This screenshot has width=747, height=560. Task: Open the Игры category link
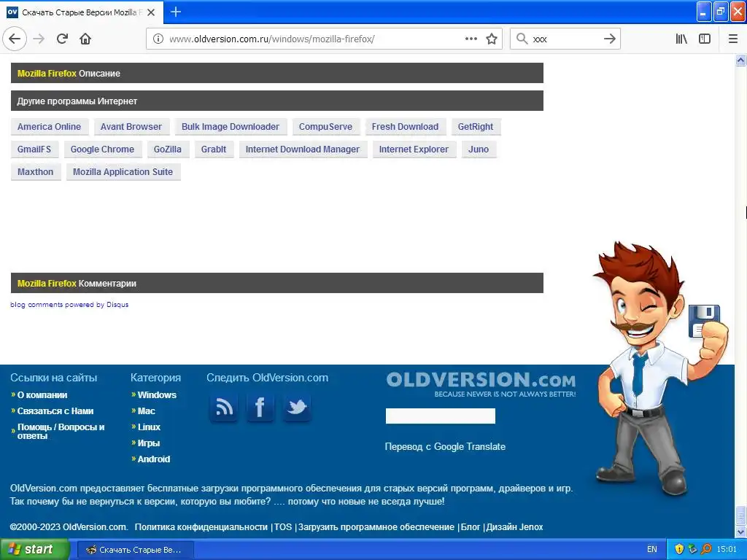[x=149, y=443]
